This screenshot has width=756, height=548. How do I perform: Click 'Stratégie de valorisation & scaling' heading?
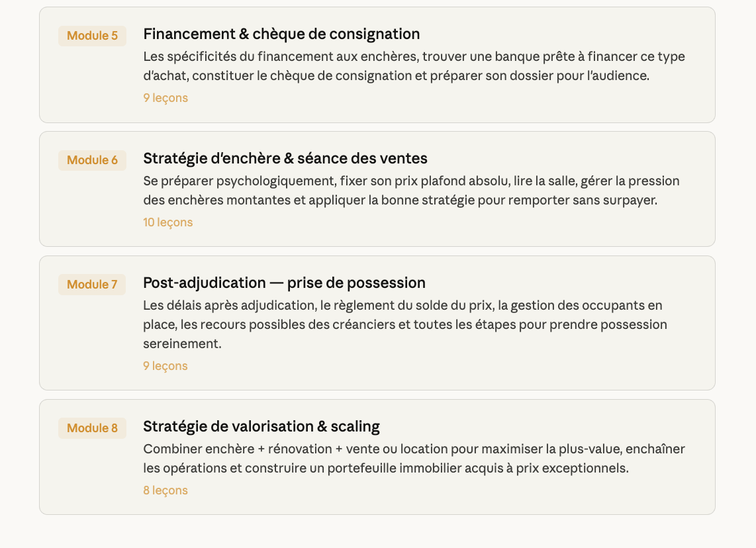tap(261, 426)
